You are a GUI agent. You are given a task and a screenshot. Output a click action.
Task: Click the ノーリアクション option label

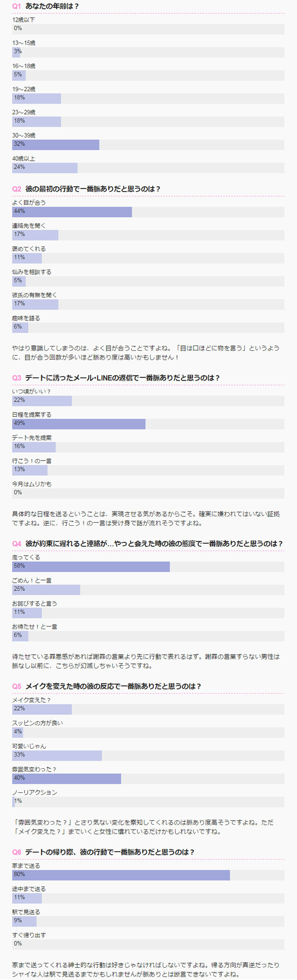(x=35, y=792)
